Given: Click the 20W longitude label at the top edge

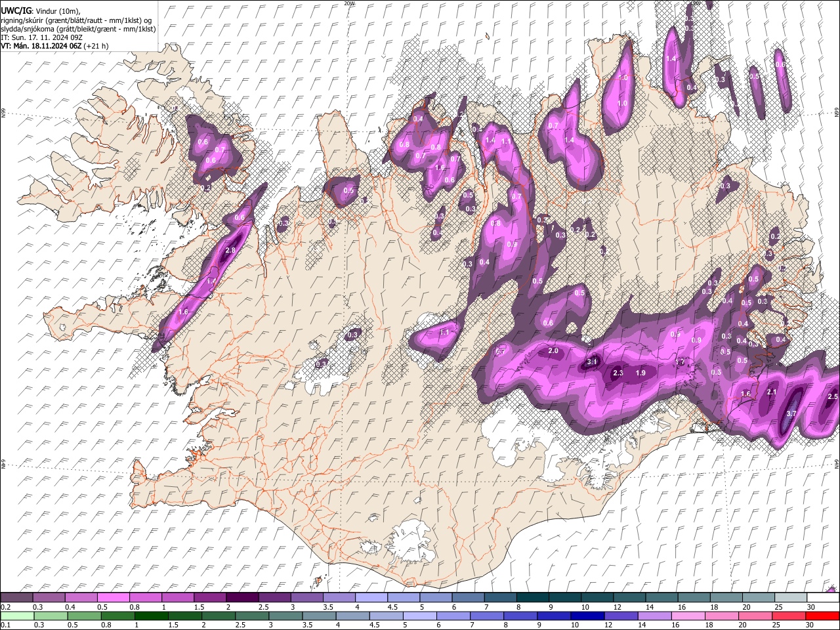Looking at the screenshot, I should click(x=349, y=3).
